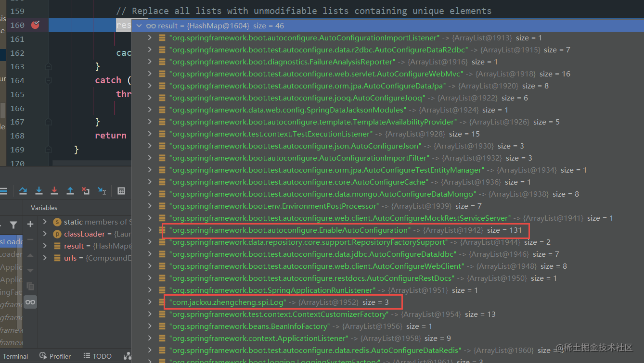Toggle the show watches glasses icon
644x363 pixels.
pos(30,302)
